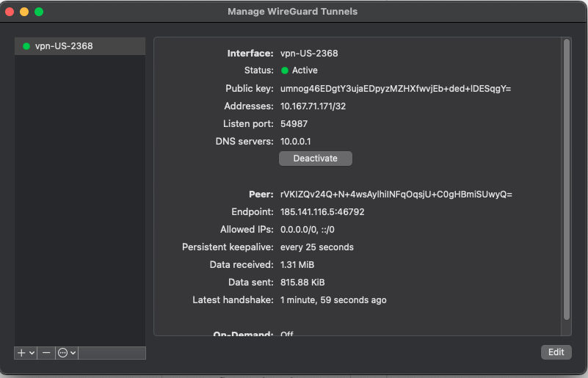Click the Manage WireGuard Tunnels window title
This screenshot has height=378, width=588.
click(292, 12)
